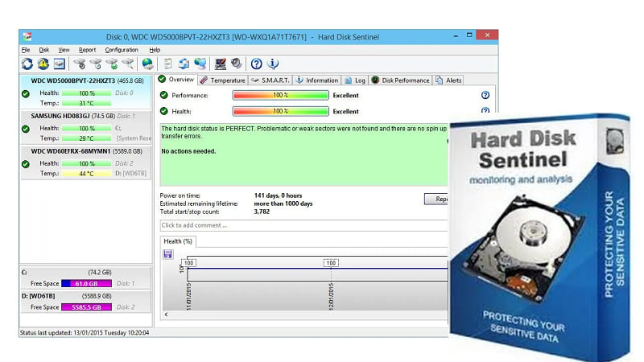Open the File menu
The image size is (644, 362).
pyautogui.click(x=26, y=50)
